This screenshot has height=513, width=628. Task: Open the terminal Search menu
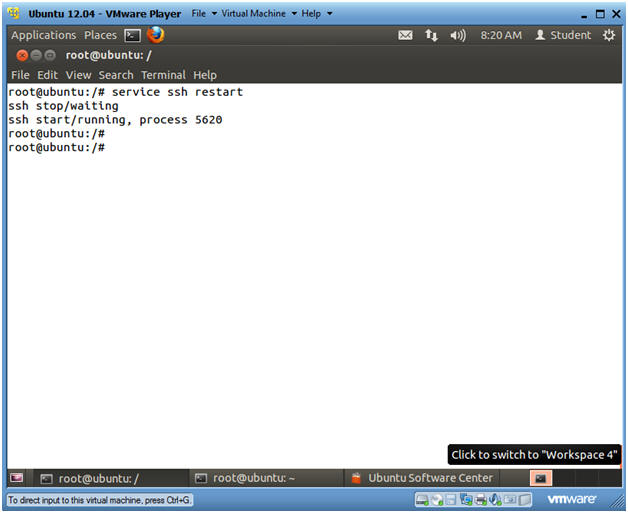(x=116, y=75)
